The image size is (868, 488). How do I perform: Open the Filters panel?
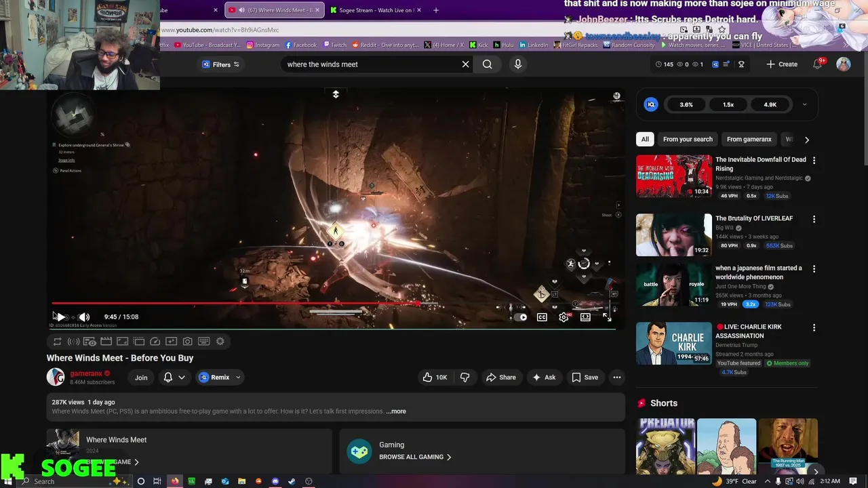tap(221, 64)
